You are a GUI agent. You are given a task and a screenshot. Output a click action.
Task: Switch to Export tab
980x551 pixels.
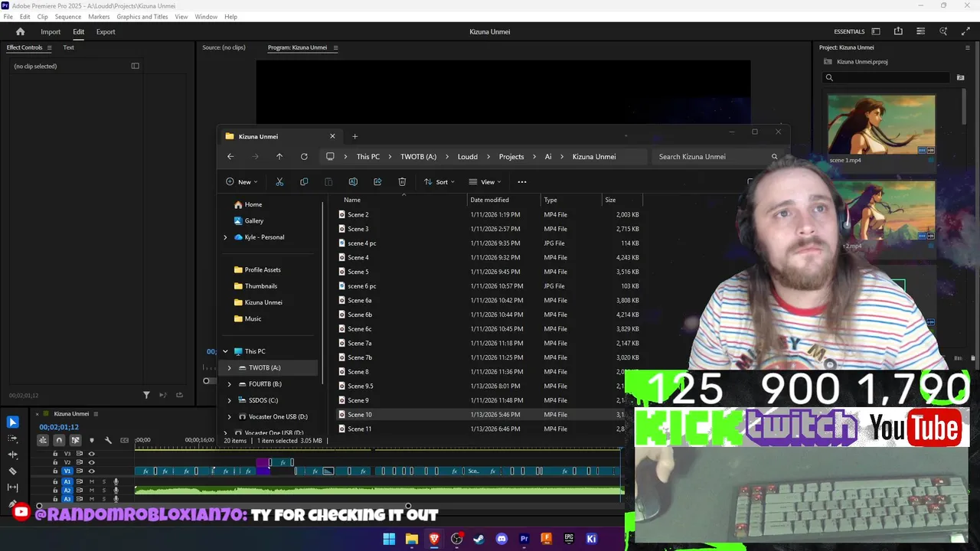tap(106, 31)
